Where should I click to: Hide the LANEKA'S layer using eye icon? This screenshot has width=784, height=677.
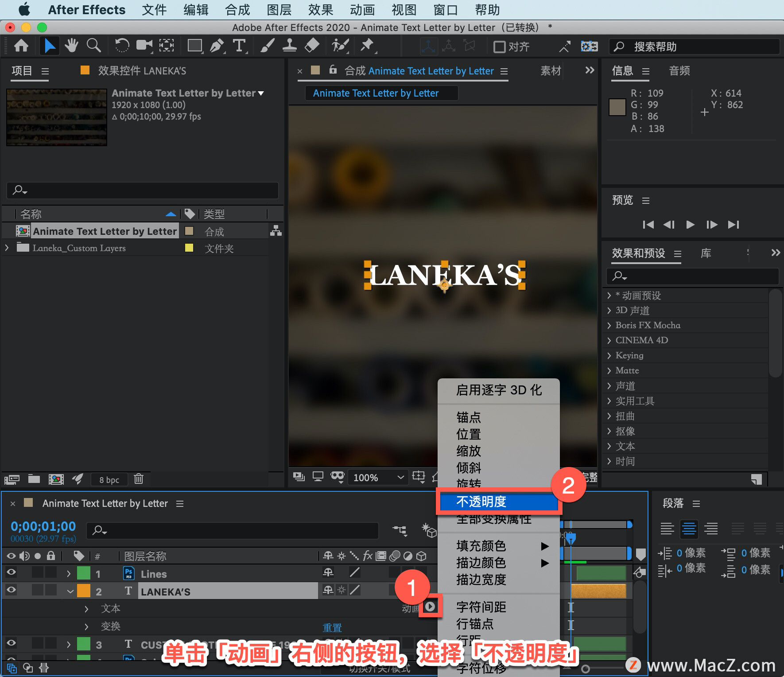coord(12,590)
